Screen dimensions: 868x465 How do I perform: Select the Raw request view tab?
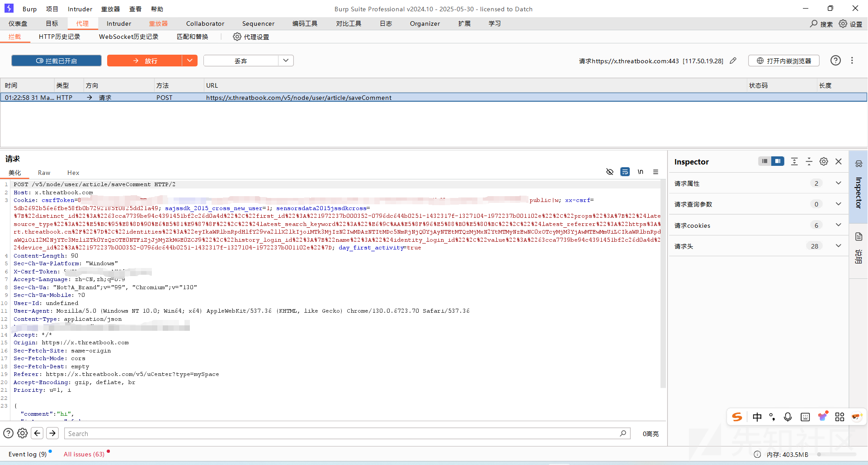44,173
